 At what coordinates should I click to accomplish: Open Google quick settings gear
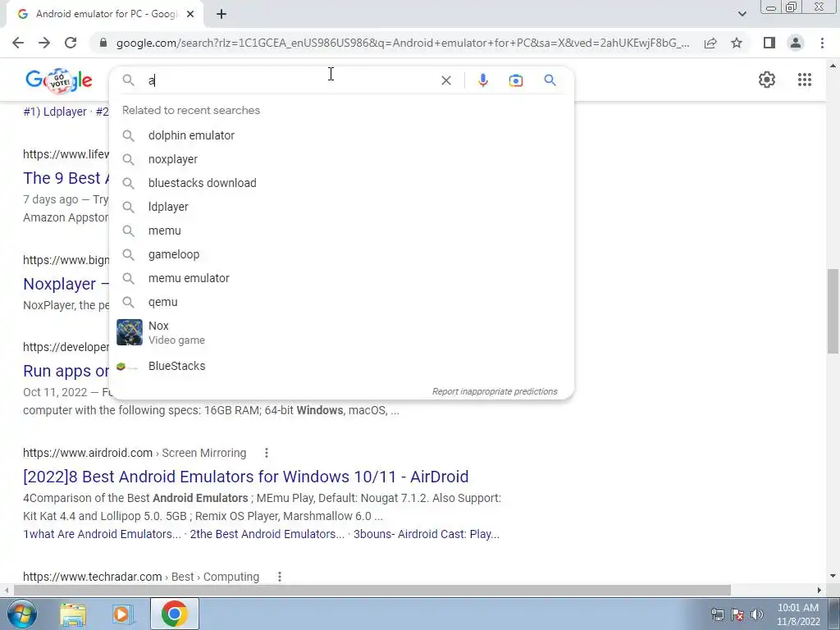pyautogui.click(x=767, y=80)
